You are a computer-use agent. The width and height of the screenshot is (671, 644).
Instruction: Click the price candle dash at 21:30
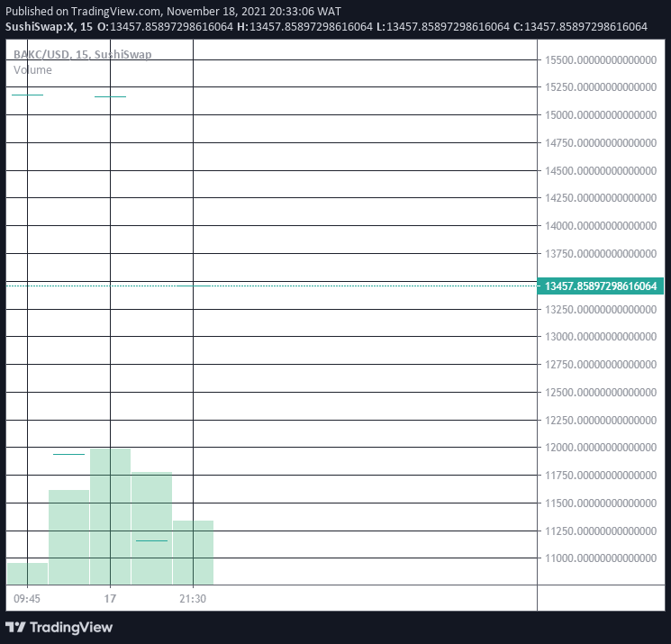tap(194, 286)
